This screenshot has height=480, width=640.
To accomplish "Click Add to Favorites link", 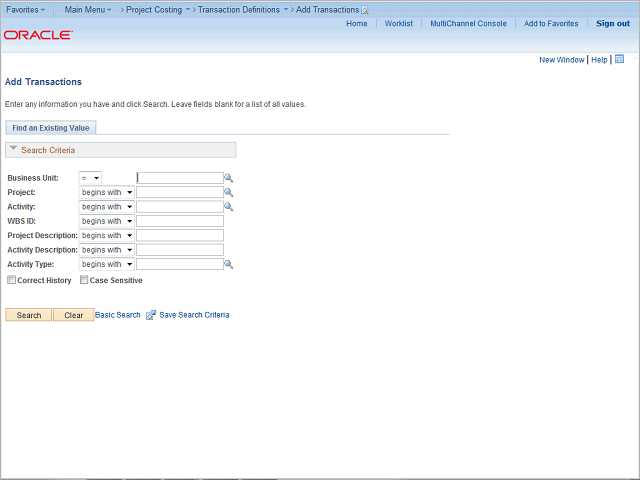I will pyautogui.click(x=551, y=24).
